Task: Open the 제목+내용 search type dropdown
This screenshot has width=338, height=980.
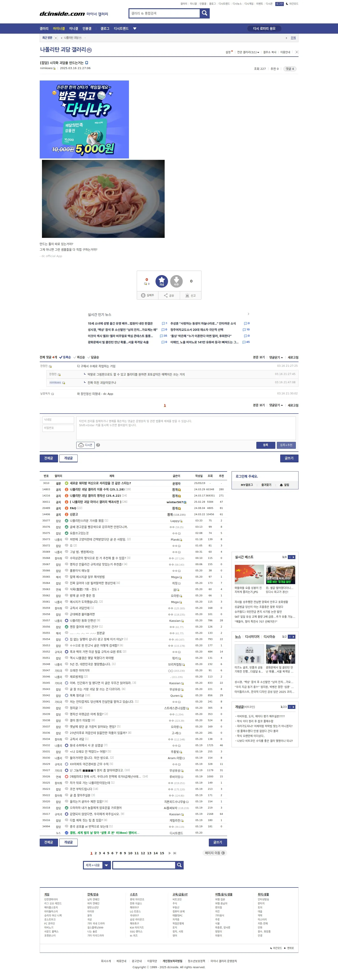Action: click(97, 865)
